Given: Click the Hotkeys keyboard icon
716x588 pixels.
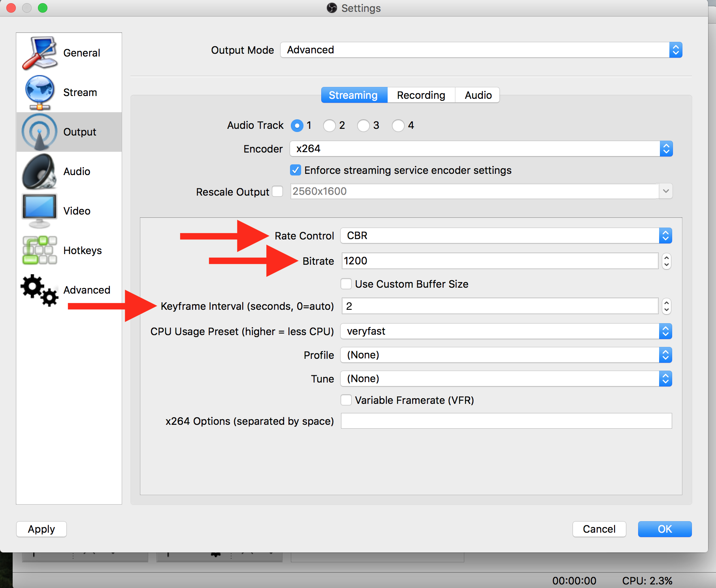Looking at the screenshot, I should pos(40,251).
